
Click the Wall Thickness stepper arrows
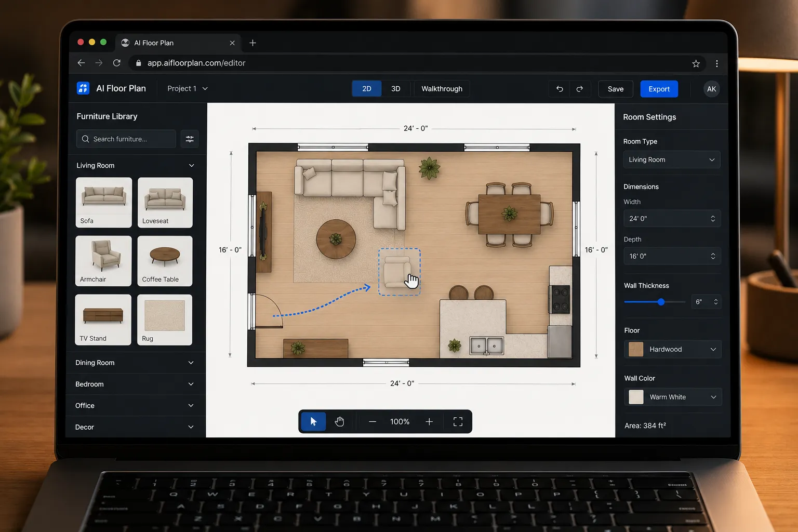point(716,302)
